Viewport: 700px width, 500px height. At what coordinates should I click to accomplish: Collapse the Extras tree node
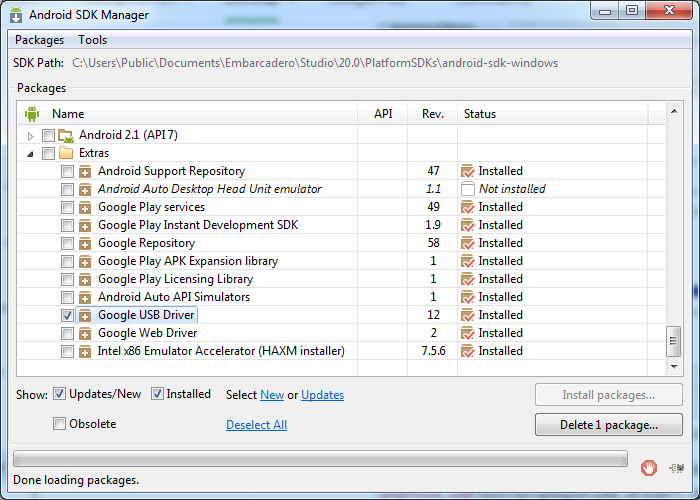pyautogui.click(x=30, y=154)
